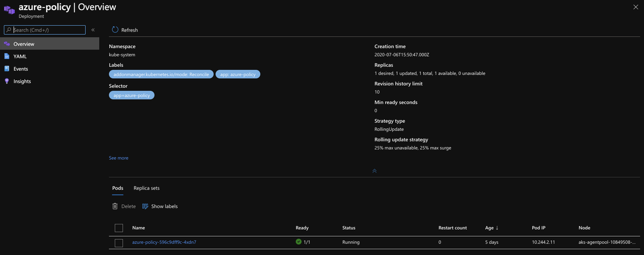
Task: Click the Status column header
Action: click(x=349, y=228)
